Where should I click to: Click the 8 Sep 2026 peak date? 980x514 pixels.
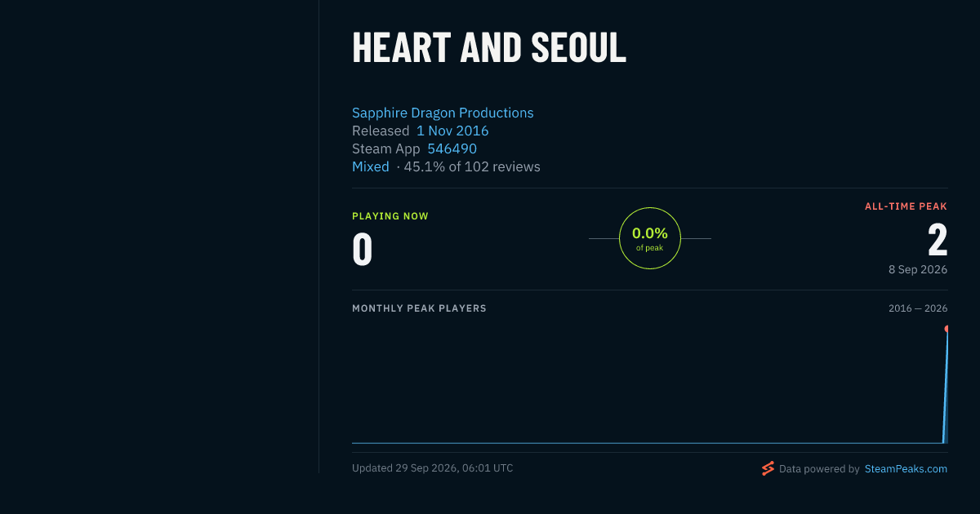(918, 269)
